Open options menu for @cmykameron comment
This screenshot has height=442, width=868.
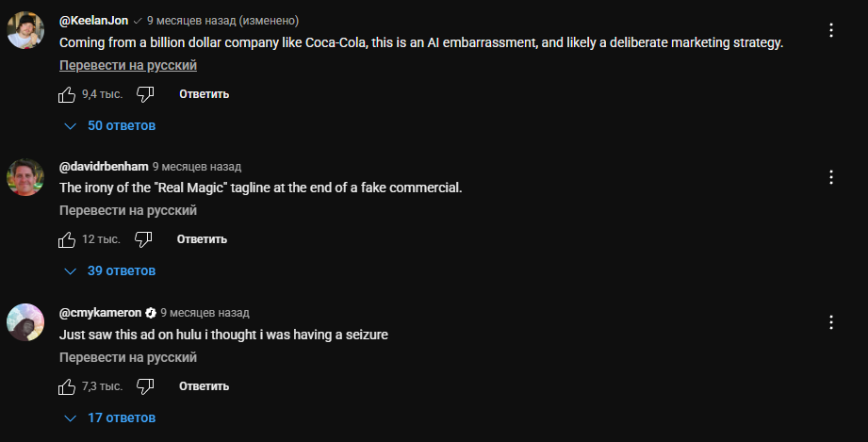(x=831, y=322)
